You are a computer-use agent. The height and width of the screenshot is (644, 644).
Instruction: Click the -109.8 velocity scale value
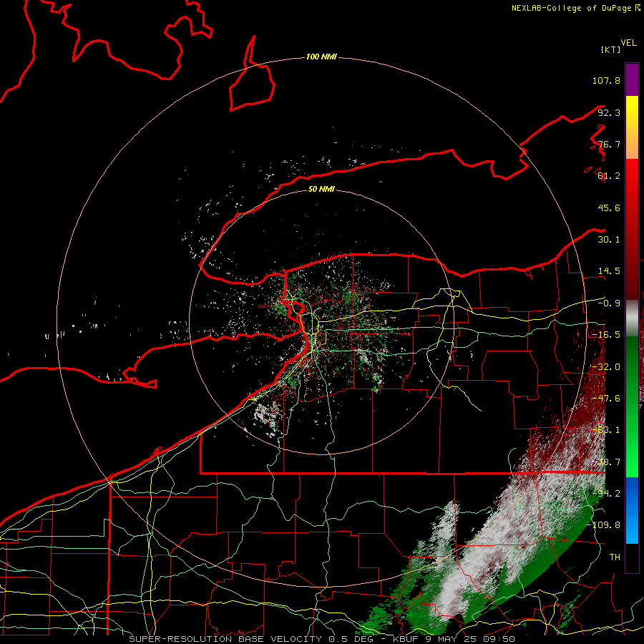[x=604, y=525]
